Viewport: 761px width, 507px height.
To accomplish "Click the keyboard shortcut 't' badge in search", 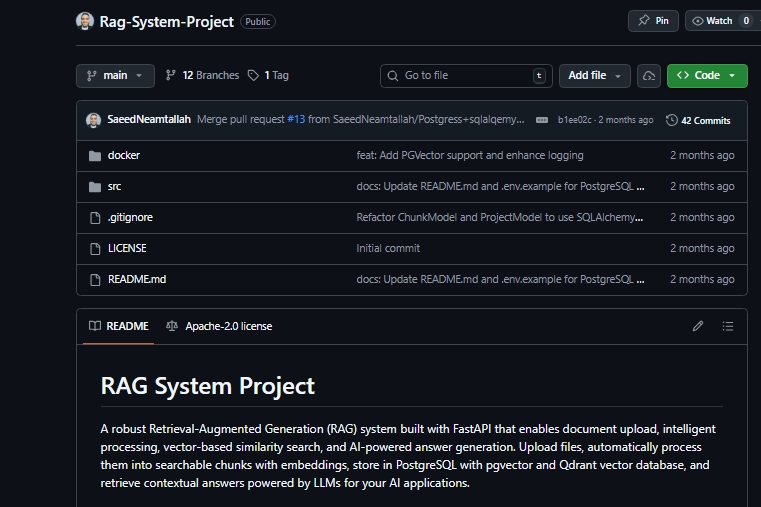I will click(539, 76).
